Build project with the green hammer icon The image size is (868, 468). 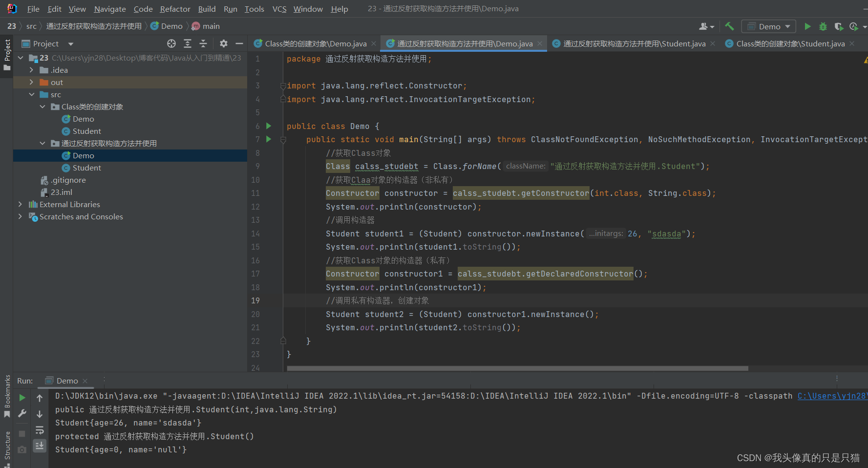pyautogui.click(x=729, y=26)
